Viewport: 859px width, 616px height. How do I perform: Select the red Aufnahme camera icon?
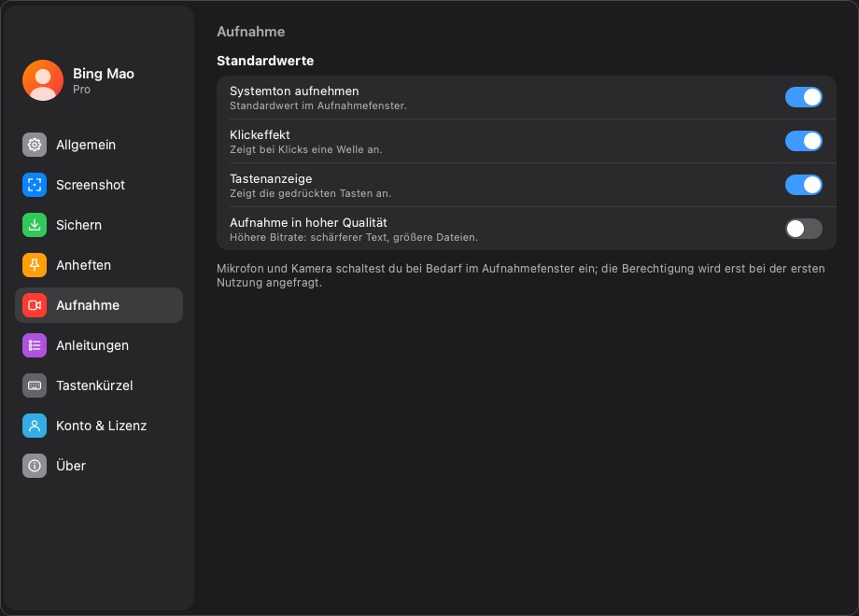pyautogui.click(x=35, y=305)
